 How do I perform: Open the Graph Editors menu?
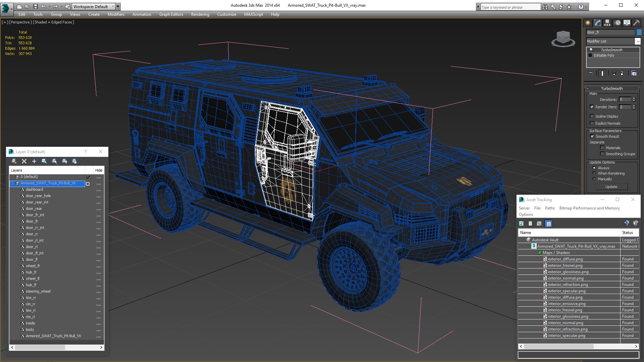click(x=171, y=14)
